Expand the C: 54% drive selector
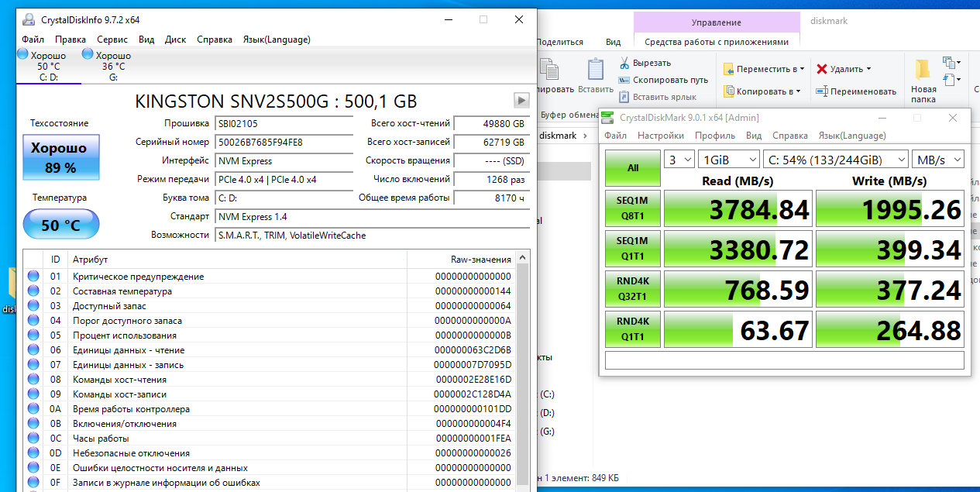Viewport: 980px width, 492px height. [x=835, y=160]
